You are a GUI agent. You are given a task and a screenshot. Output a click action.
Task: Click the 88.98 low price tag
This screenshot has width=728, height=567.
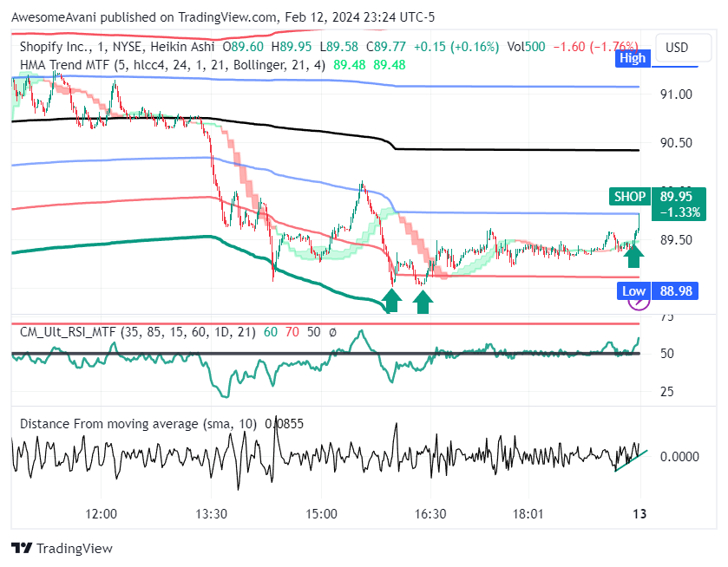tap(676, 291)
